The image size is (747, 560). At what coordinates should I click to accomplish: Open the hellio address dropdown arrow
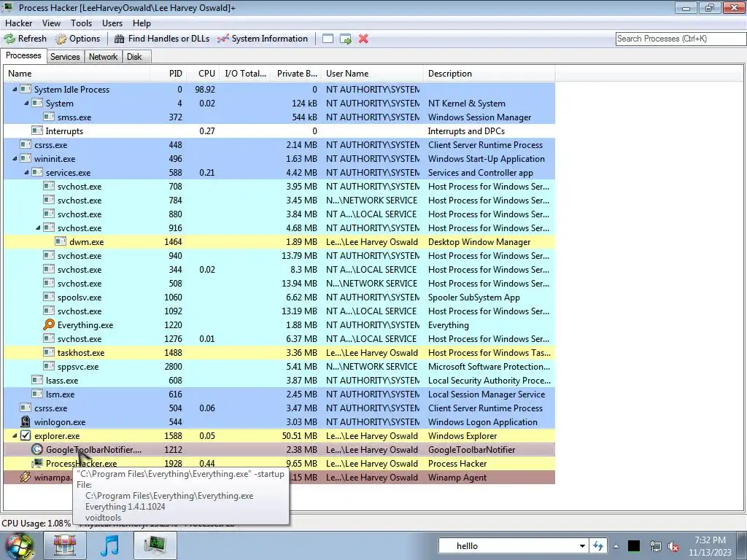582,546
